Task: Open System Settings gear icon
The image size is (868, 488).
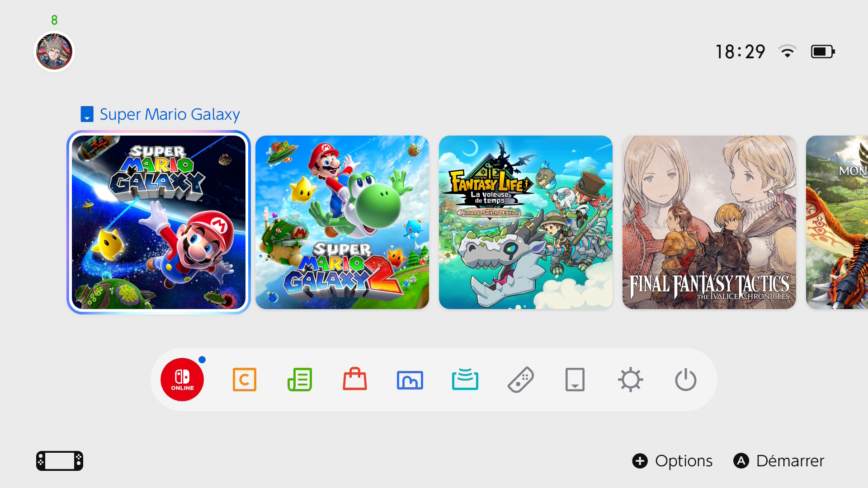Action: (x=631, y=380)
